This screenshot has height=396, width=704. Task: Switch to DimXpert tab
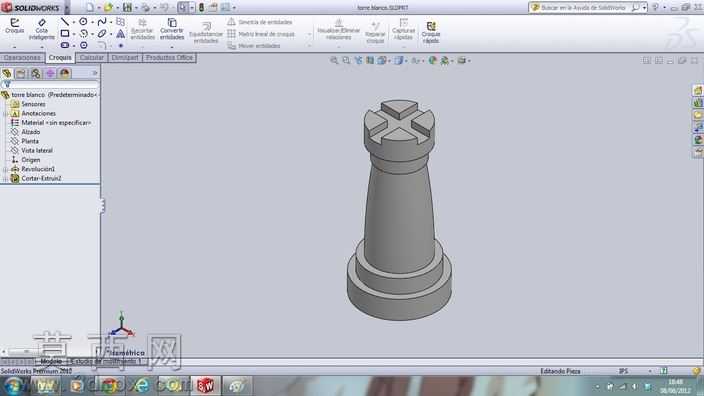click(x=125, y=57)
